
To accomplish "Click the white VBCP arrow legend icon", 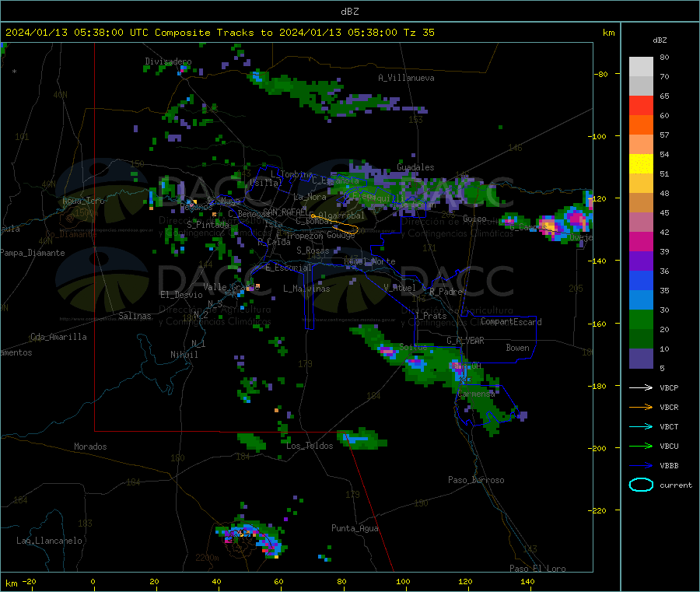I will (x=641, y=387).
